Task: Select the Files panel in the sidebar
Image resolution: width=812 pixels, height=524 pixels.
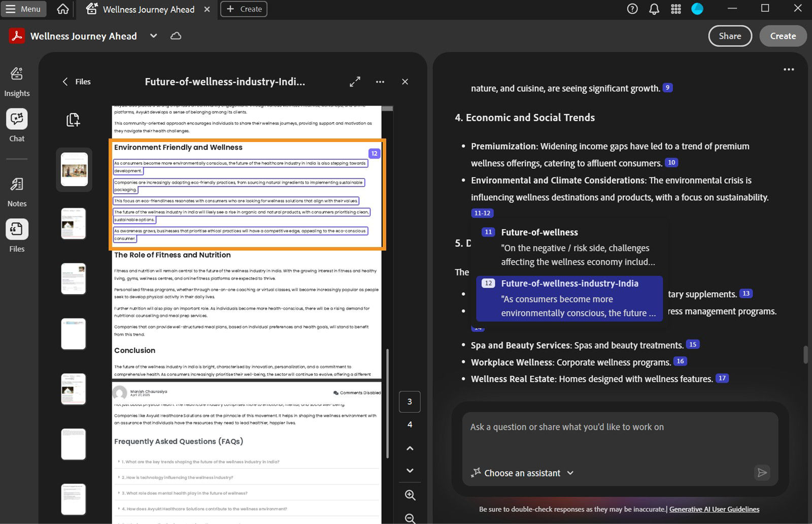Action: [17, 234]
